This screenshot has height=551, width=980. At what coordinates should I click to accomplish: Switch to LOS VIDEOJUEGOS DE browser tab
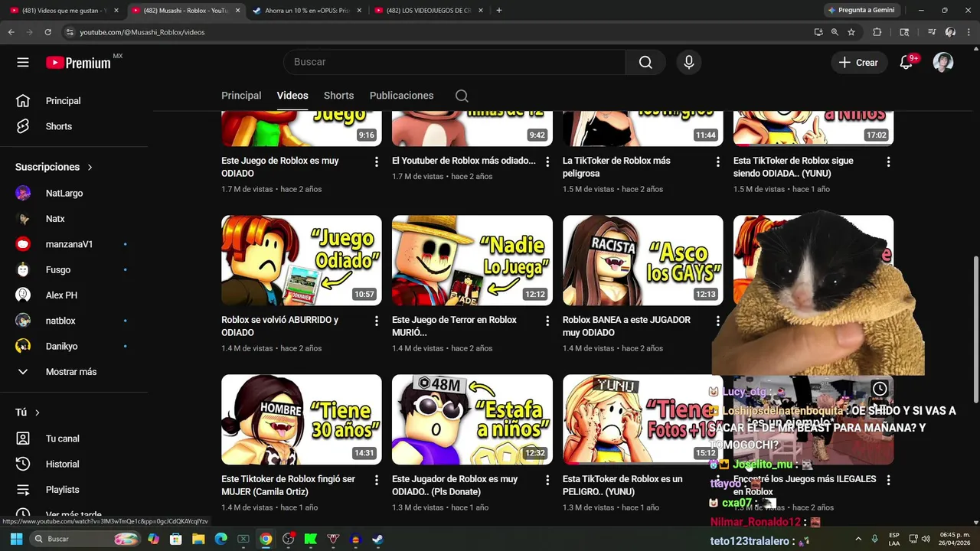pyautogui.click(x=427, y=10)
